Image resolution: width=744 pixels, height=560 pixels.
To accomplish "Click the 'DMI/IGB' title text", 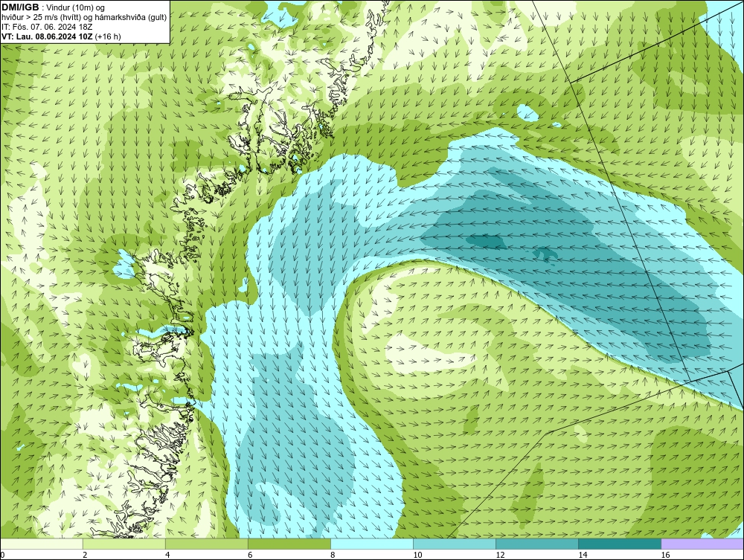I will (x=20, y=7).
